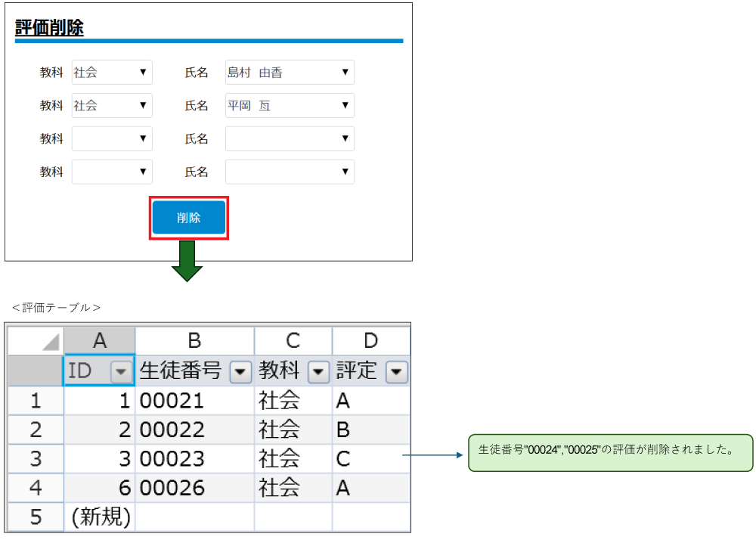This screenshot has width=756, height=540.
Task: Click the (新規) new record cell
Action: tap(99, 517)
